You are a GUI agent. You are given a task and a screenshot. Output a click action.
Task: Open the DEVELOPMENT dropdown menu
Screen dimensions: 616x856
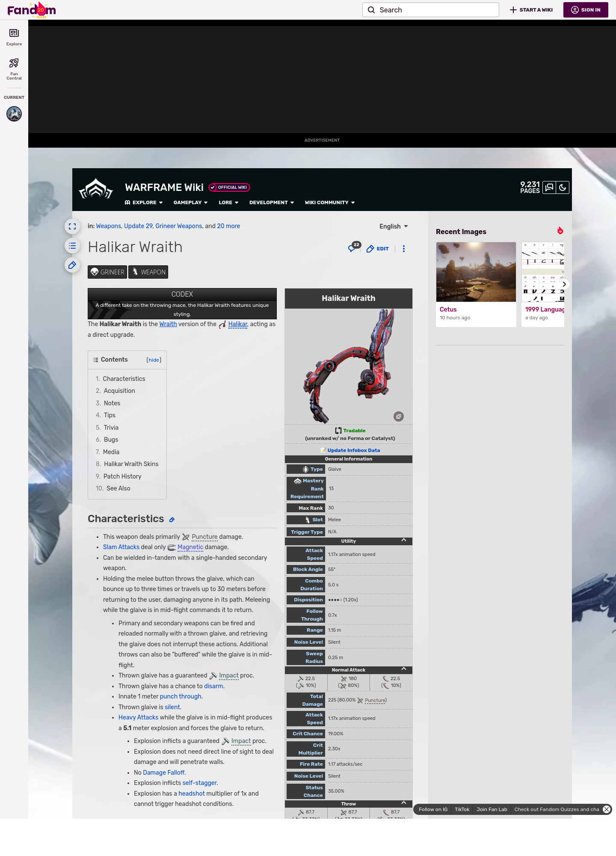point(272,202)
